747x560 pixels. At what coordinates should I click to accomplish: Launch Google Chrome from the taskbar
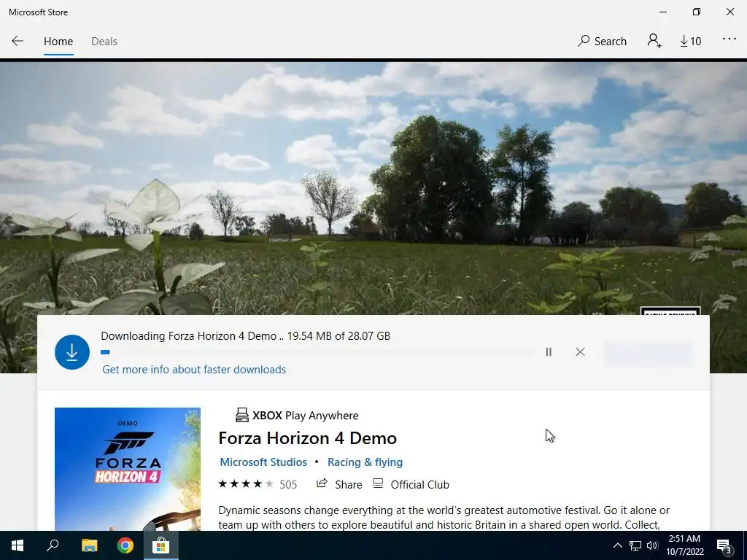125,545
